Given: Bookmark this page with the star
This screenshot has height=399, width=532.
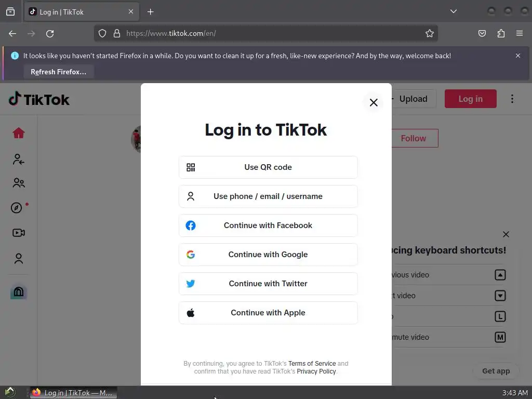Looking at the screenshot, I should pos(430,33).
